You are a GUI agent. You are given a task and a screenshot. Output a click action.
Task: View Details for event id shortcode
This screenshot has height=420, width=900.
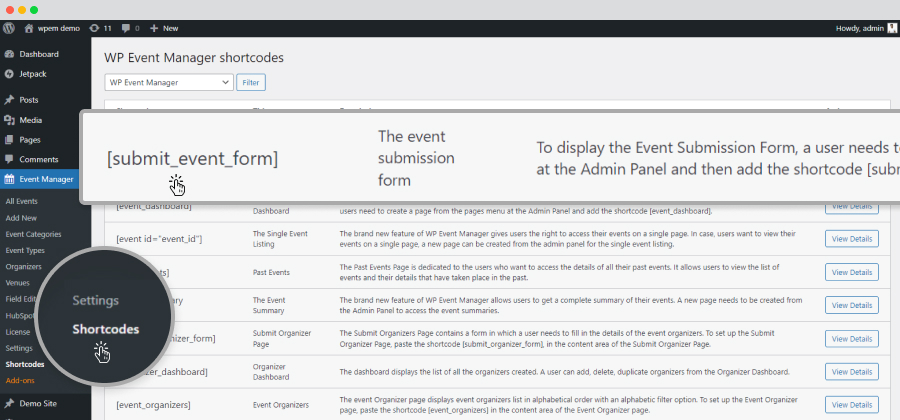tap(852, 239)
